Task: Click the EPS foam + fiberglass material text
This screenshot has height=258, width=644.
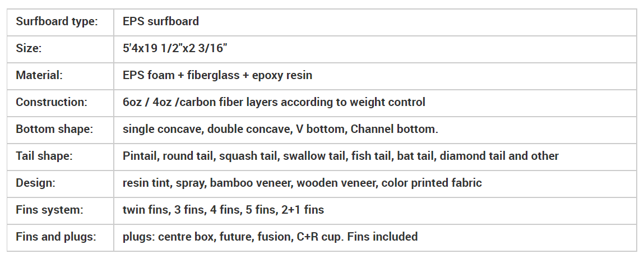Action: (217, 75)
